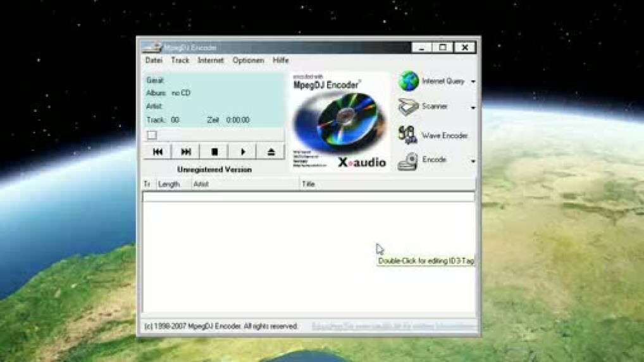Click the website link in status bar
Image resolution: width=644 pixels, height=362 pixels.
point(393,326)
